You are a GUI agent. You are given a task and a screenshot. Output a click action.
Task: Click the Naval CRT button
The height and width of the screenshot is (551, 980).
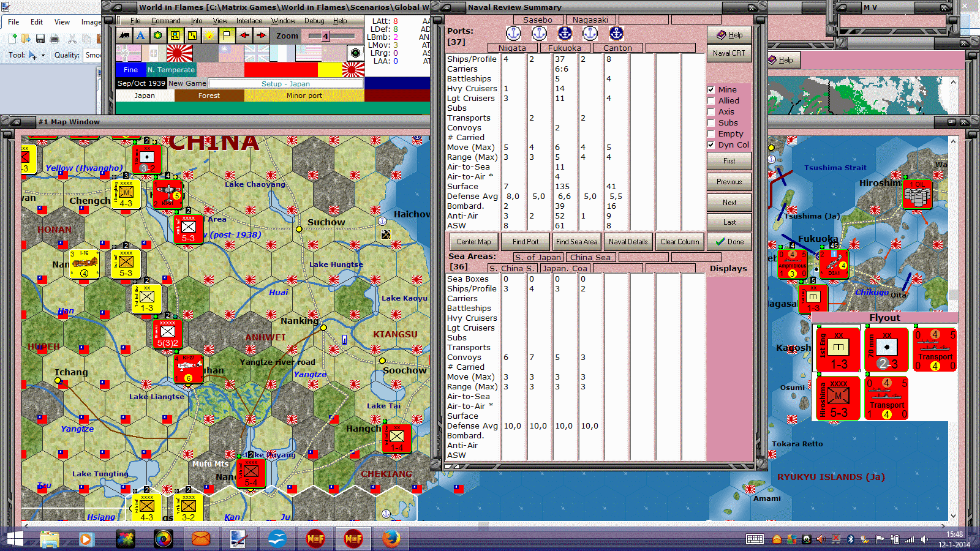pyautogui.click(x=729, y=53)
